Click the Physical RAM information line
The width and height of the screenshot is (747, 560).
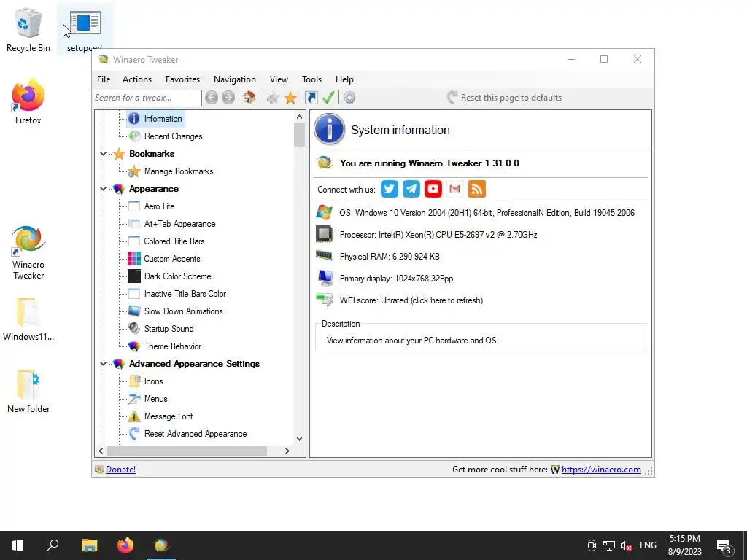(x=390, y=257)
